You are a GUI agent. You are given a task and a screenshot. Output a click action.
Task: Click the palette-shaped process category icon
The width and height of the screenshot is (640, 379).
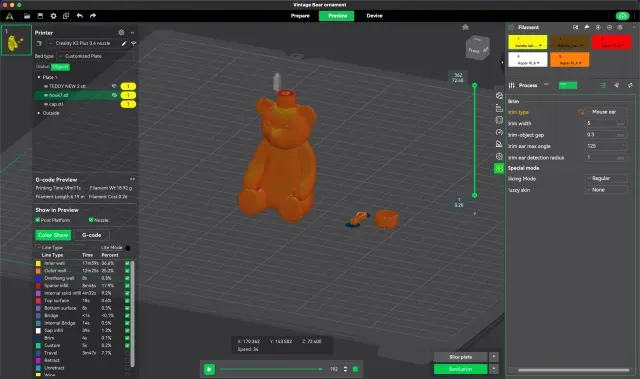click(x=499, y=95)
